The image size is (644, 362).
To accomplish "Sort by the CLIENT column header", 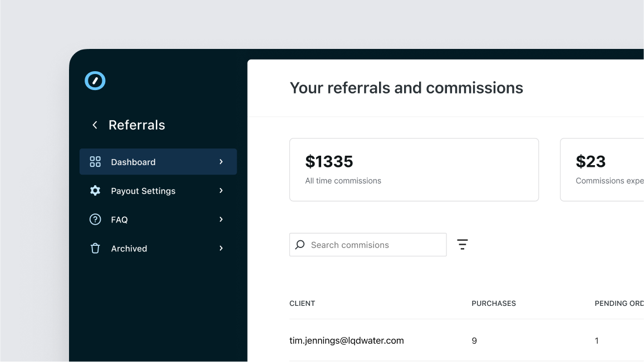I will tap(302, 303).
